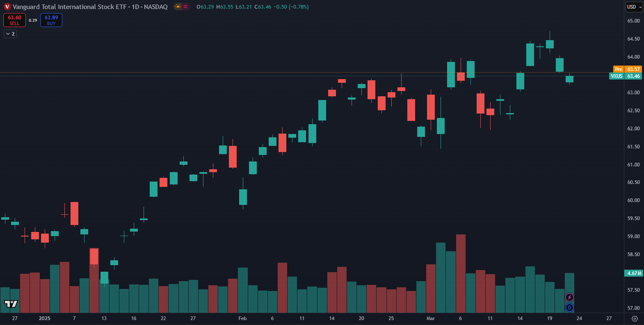Click the 0.29 spread value between Sell and Buy

pos(33,20)
